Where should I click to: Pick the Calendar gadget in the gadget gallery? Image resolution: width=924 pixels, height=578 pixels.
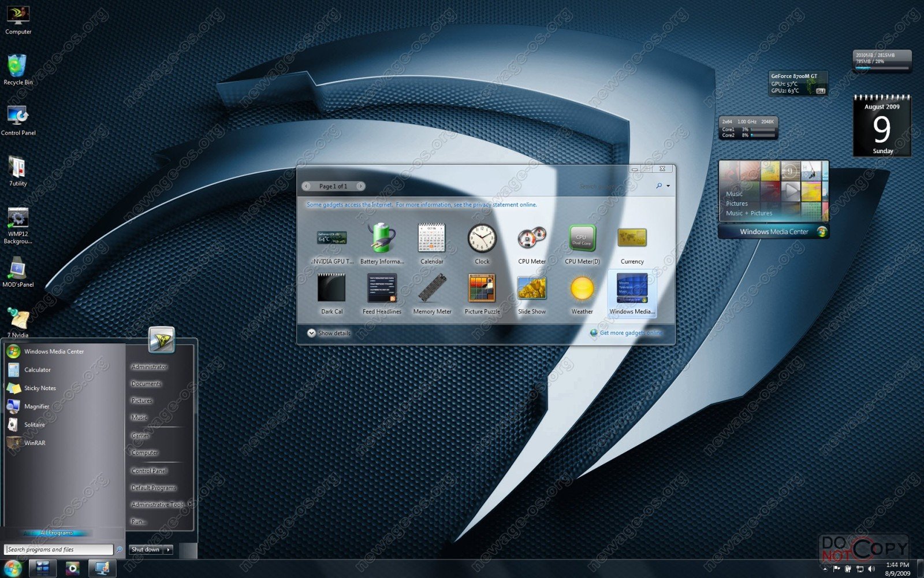pyautogui.click(x=432, y=243)
